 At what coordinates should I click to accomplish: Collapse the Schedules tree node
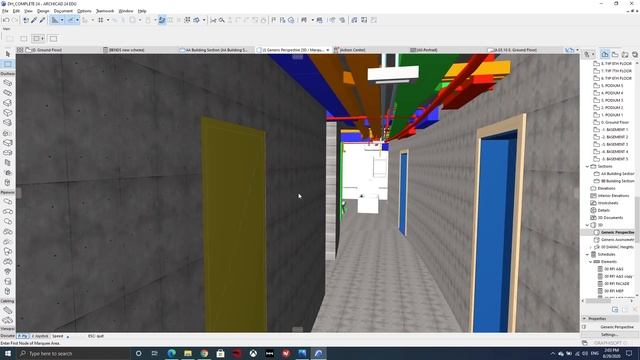coord(587,254)
